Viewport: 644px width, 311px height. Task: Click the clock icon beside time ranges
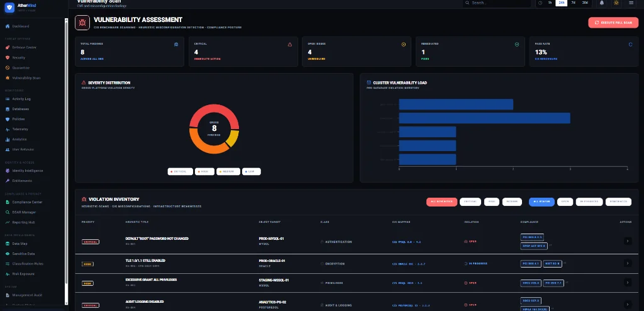(540, 3)
